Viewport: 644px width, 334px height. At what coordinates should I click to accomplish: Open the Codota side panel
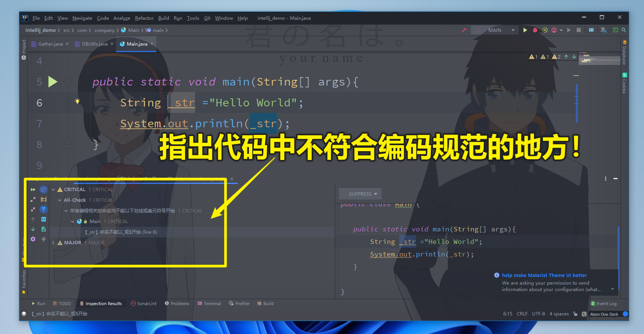pyautogui.click(x=624, y=83)
